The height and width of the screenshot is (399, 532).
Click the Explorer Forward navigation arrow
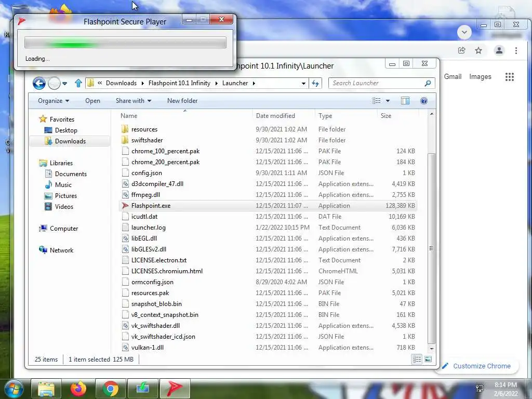(54, 83)
